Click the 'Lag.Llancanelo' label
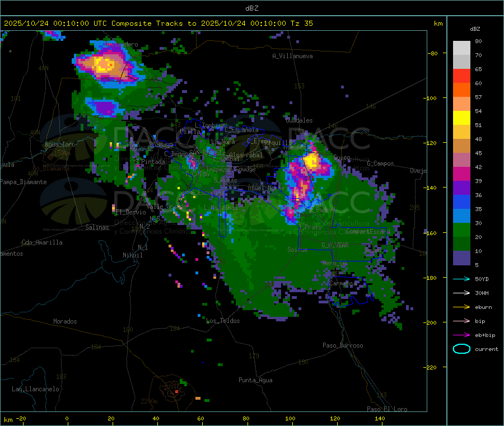The width and height of the screenshot is (504, 426). pyautogui.click(x=35, y=389)
